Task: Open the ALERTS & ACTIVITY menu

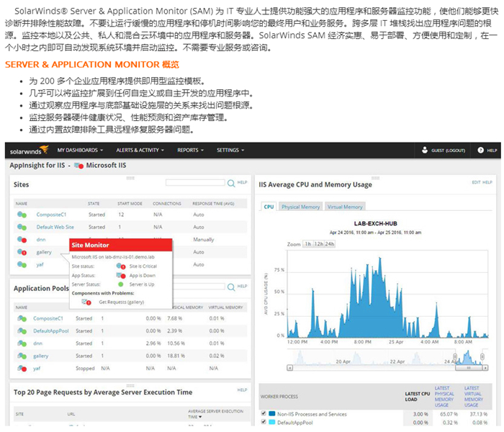Action: tap(140, 150)
